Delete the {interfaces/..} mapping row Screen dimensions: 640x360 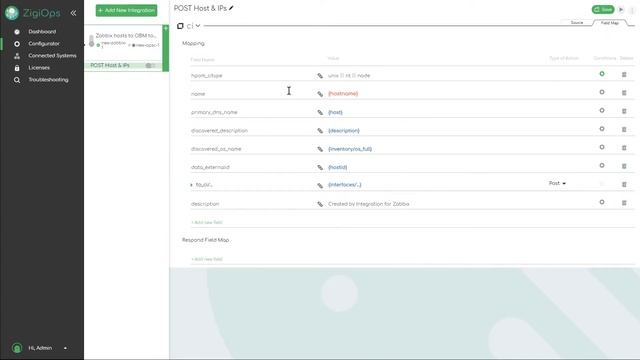tap(624, 184)
